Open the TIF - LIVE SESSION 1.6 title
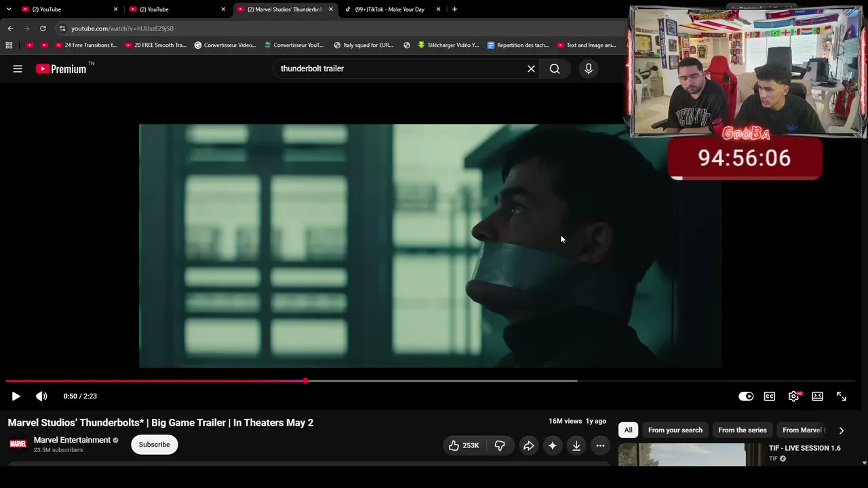Viewport: 868px width, 488px height. coord(804,448)
